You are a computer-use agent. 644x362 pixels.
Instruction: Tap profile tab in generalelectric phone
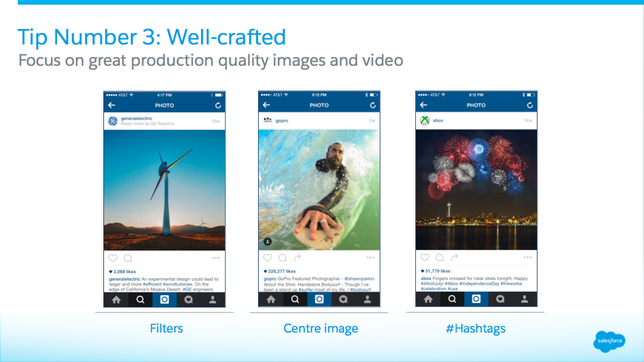(213, 299)
